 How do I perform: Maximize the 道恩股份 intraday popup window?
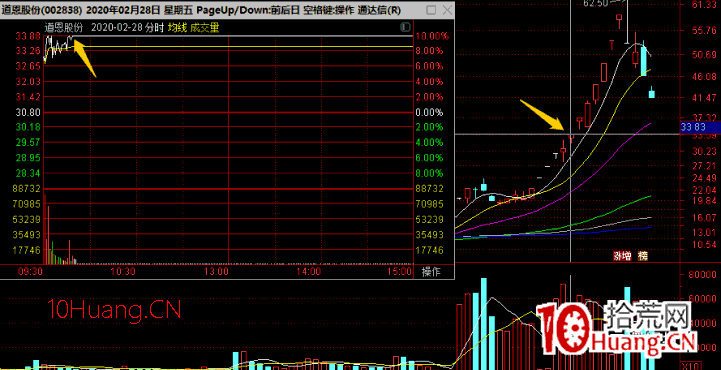pyautogui.click(x=431, y=10)
